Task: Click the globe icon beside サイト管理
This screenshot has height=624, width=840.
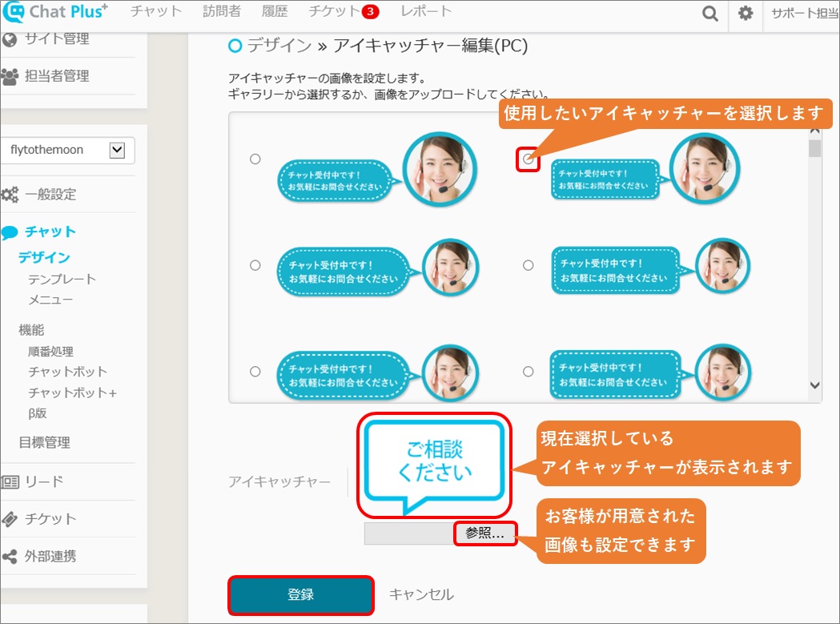Action: pos(10,40)
